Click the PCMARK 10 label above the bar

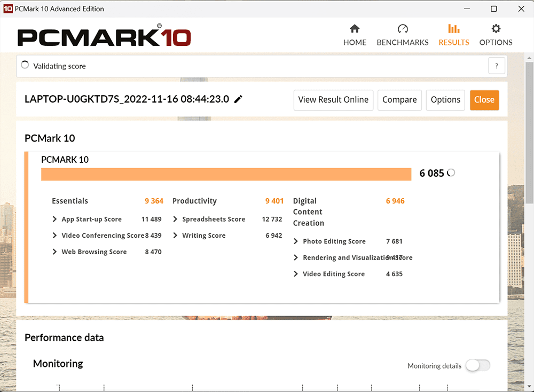click(x=65, y=160)
